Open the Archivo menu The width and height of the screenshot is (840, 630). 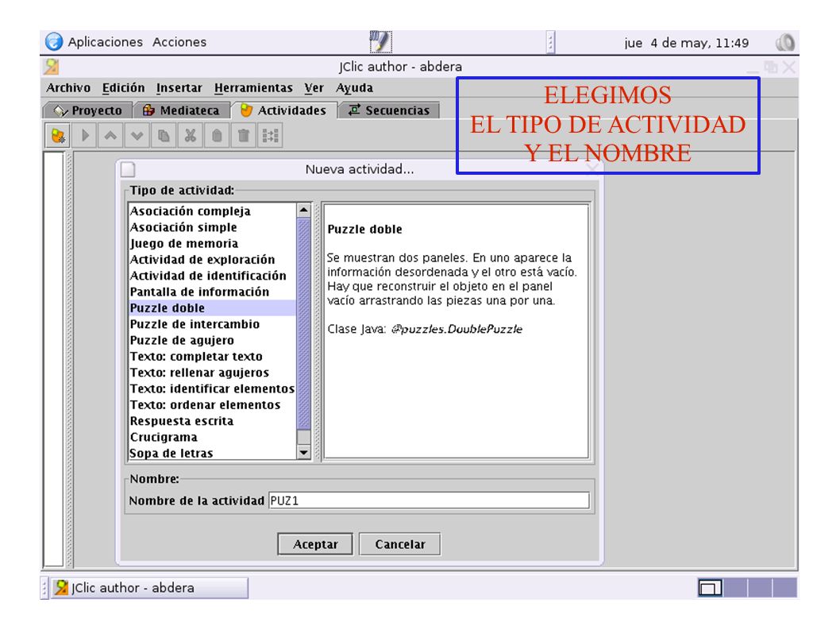coord(68,88)
